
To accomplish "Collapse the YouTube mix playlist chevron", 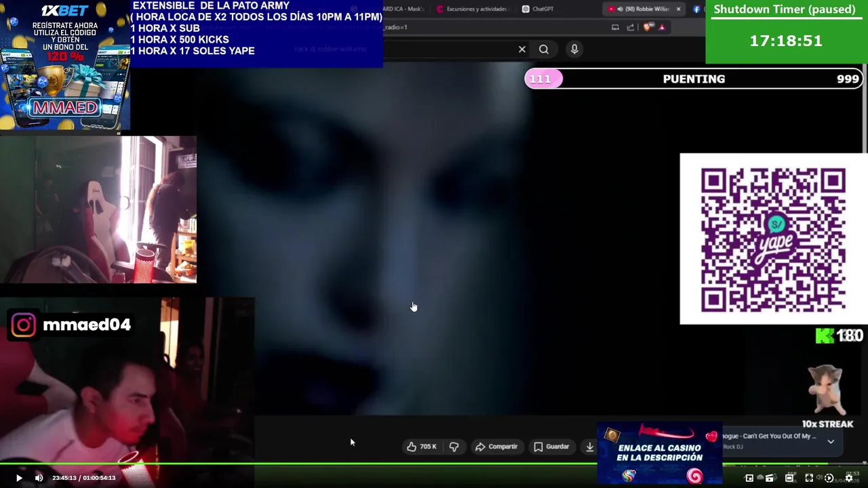I will pyautogui.click(x=831, y=441).
